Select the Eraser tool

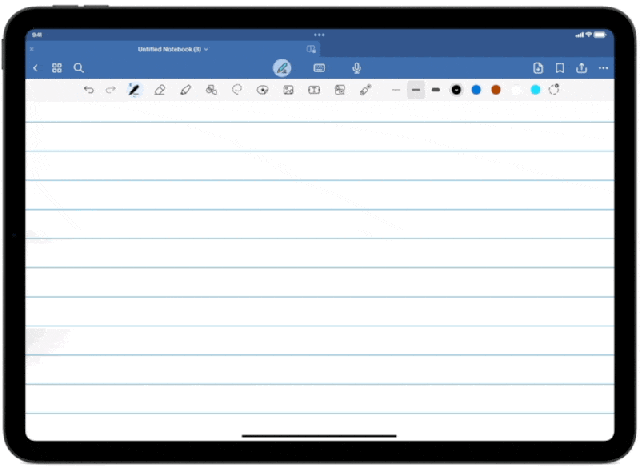[x=160, y=90]
